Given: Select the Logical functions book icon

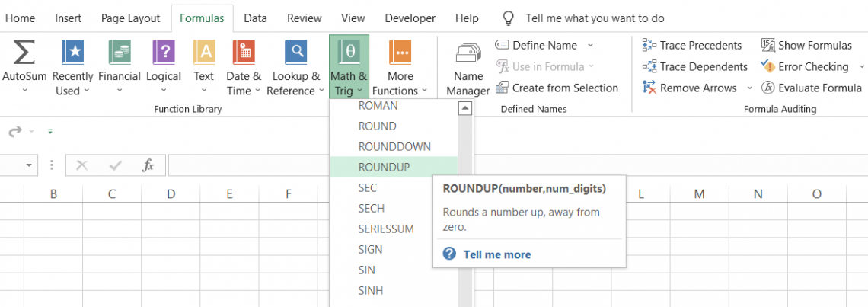Looking at the screenshot, I should click(164, 53).
